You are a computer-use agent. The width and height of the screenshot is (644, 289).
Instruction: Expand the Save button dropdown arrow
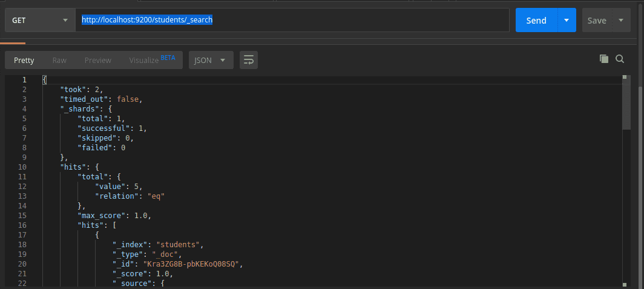pyautogui.click(x=621, y=20)
